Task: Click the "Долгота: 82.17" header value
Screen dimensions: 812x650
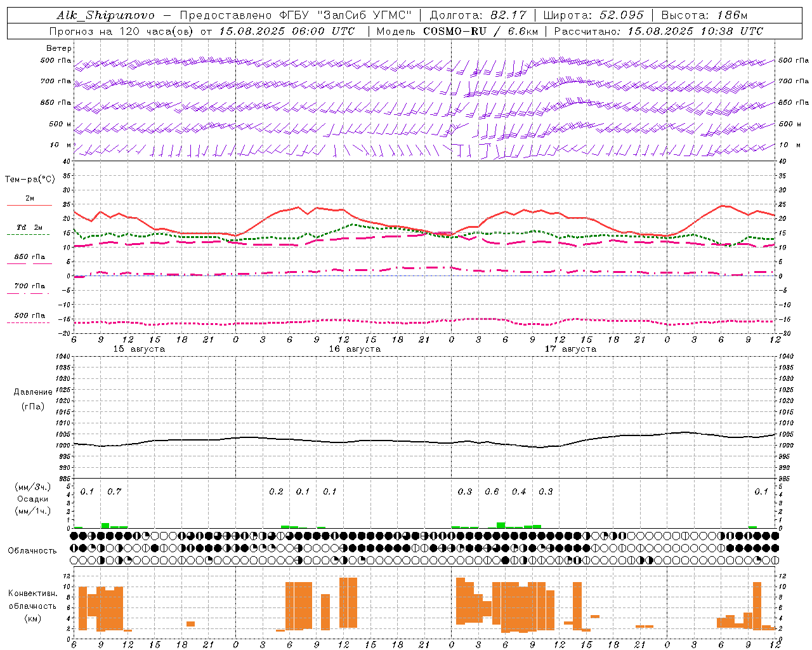Action: (478, 15)
